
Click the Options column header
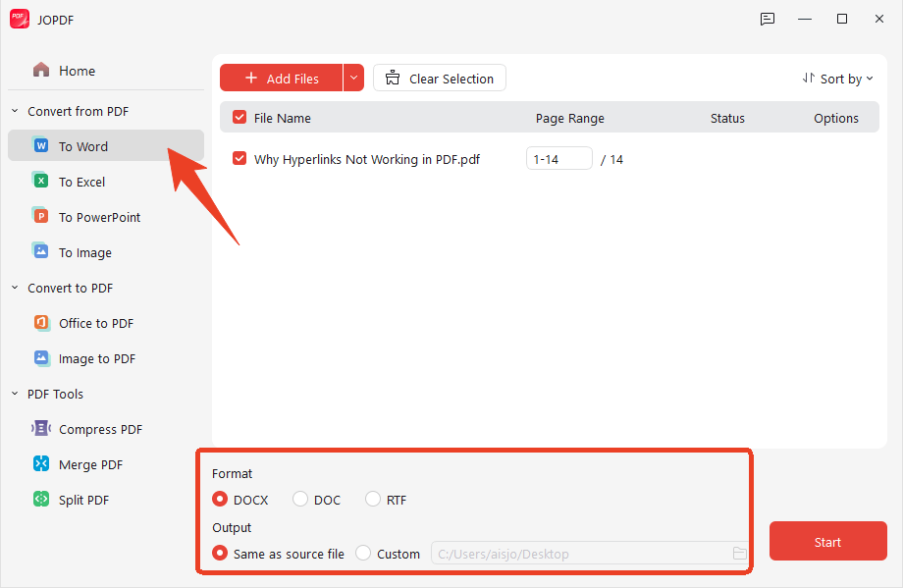coord(835,118)
